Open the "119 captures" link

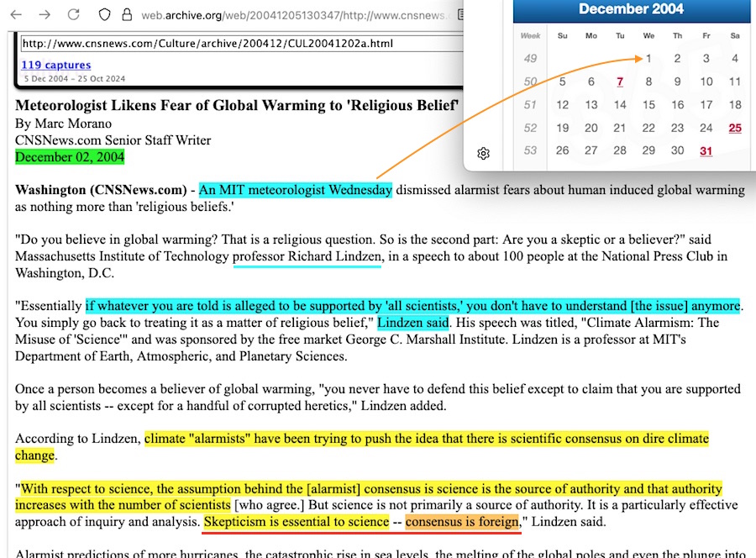(56, 65)
